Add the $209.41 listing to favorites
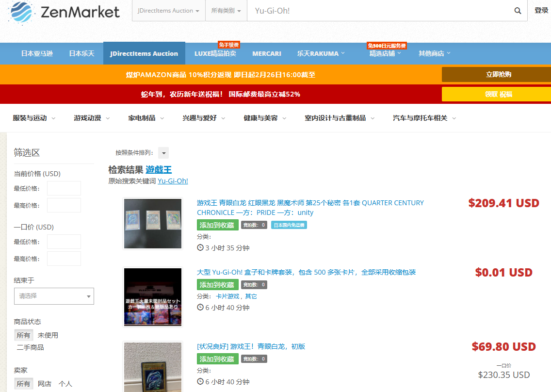Image resolution: width=551 pixels, height=392 pixels. pyautogui.click(x=217, y=225)
